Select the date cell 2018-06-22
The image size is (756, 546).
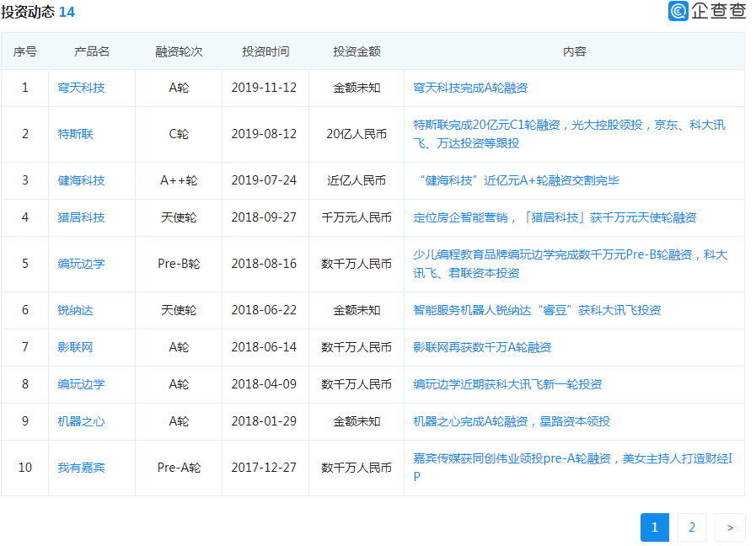click(x=264, y=310)
